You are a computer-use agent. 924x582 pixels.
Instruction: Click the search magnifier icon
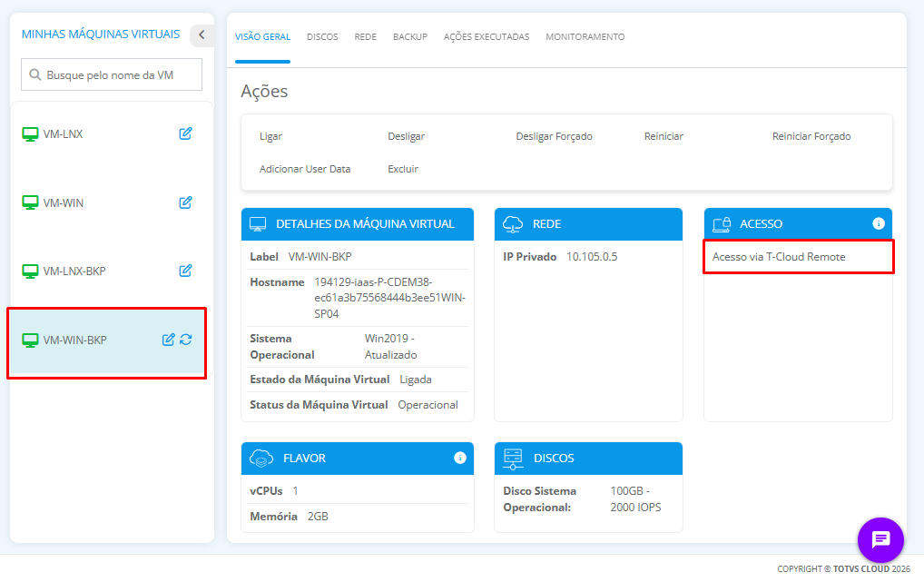[34, 74]
